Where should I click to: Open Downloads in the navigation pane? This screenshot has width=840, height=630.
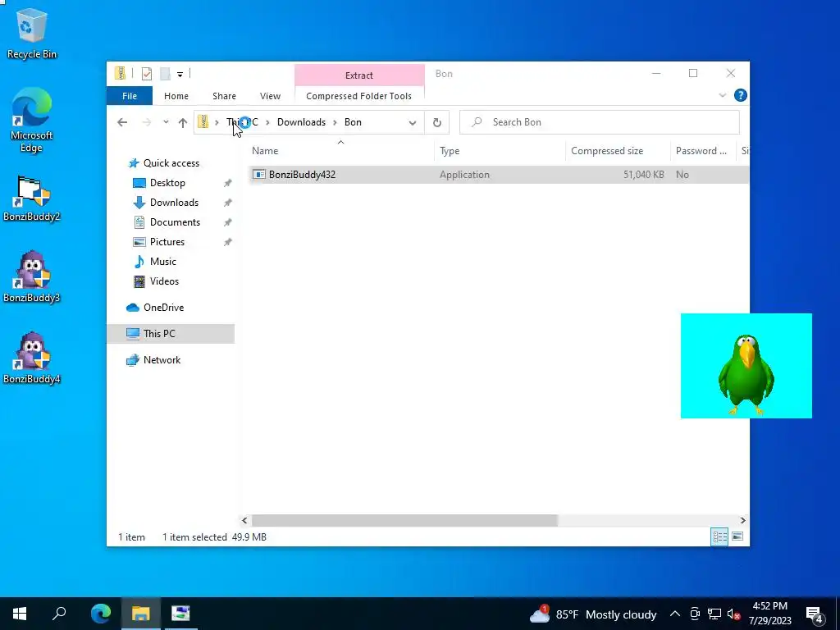click(x=174, y=203)
